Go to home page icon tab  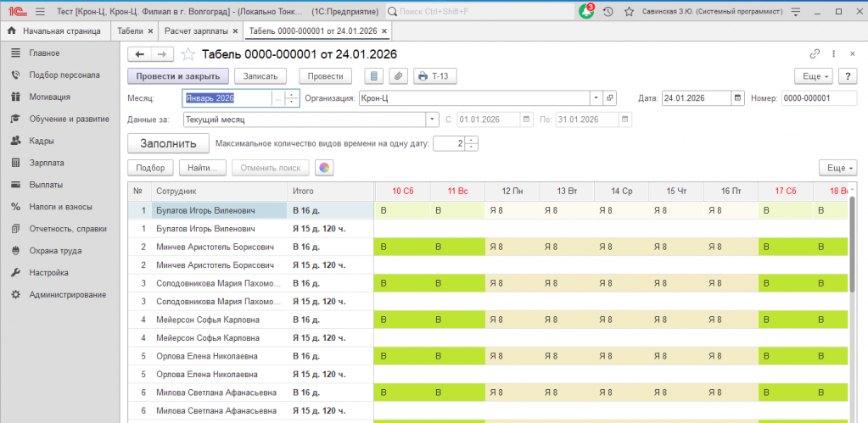click(11, 31)
